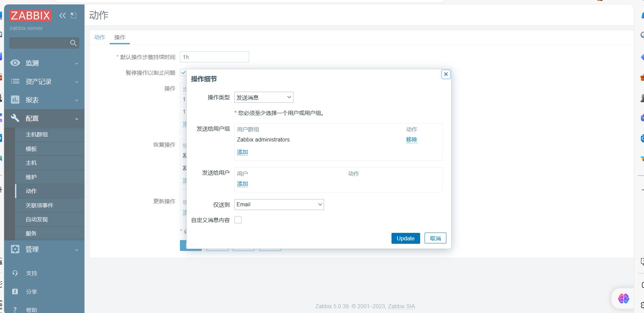Image resolution: width=644 pixels, height=313 pixels.
Task: Click the headset icon beside 支持
Action: tap(15, 273)
